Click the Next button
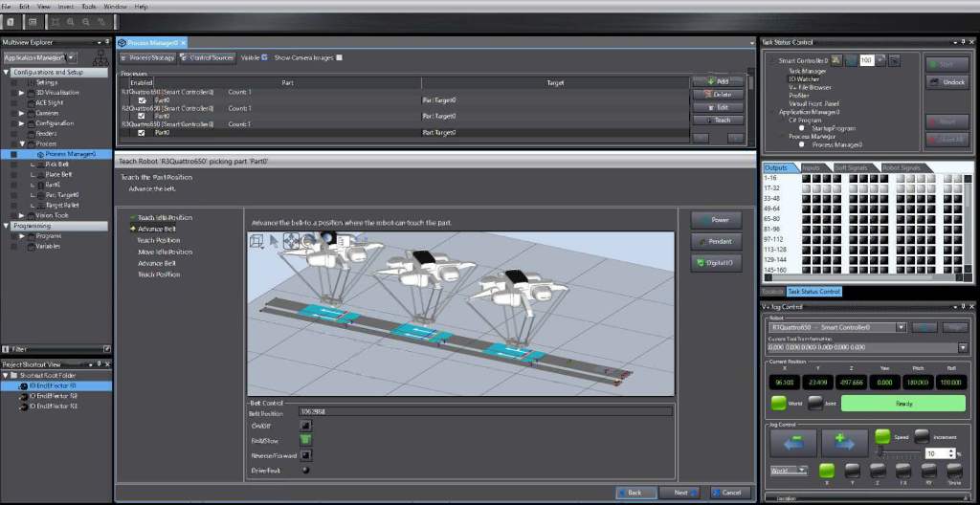980x505 pixels. (x=680, y=493)
